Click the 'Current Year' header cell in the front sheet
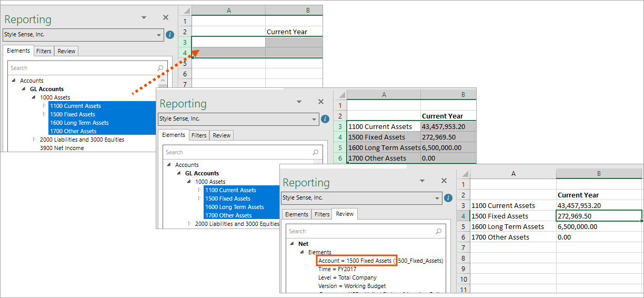Screen dimensions: 644x298 (599, 195)
